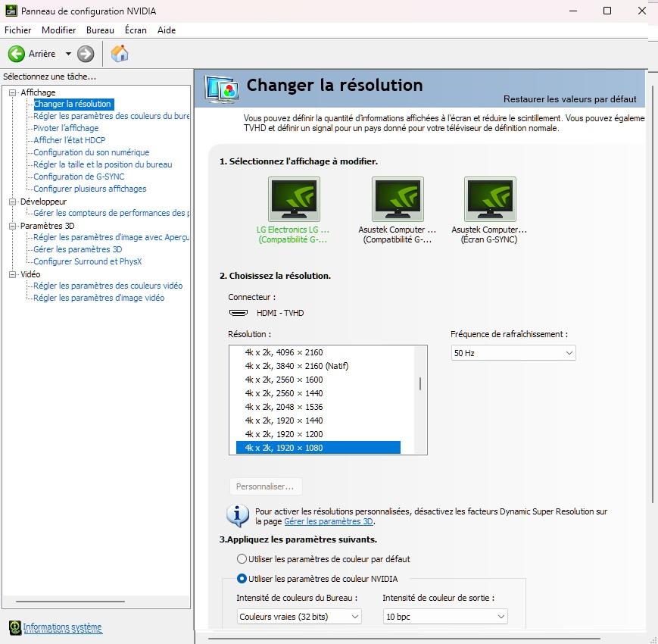Viewport: 658px width, 644px height.
Task: Open the Bureau menu
Action: click(x=100, y=30)
